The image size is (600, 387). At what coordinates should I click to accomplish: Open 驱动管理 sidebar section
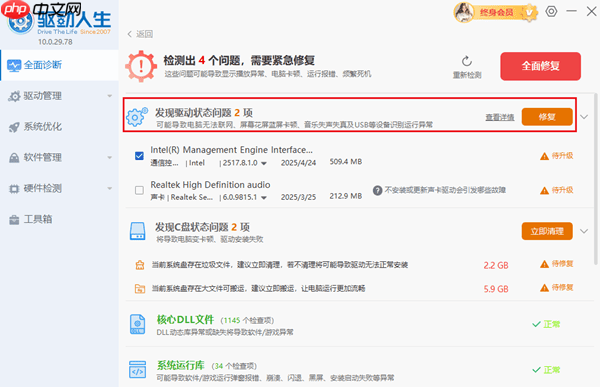pos(59,96)
